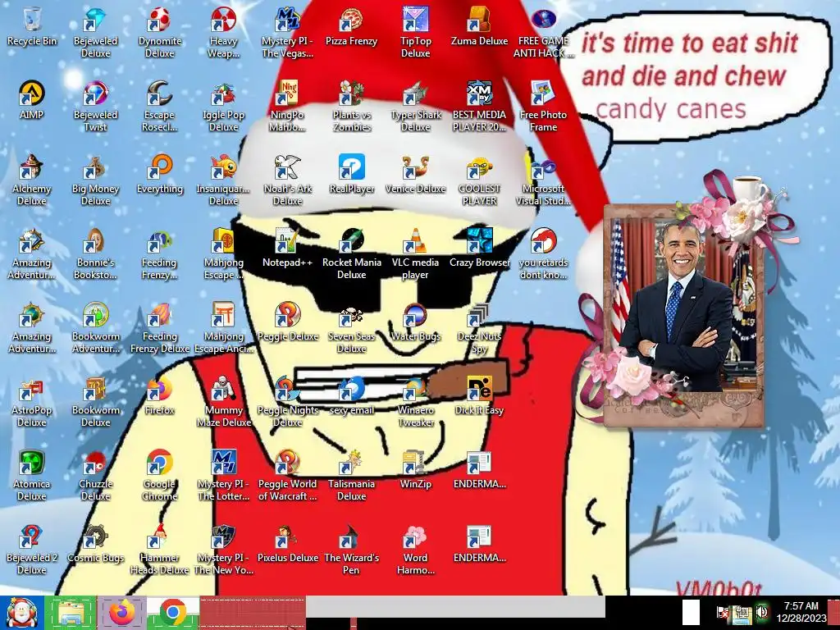Select the Mahjong Escape Ancient shortcut
Image resolution: width=840 pixels, height=630 pixels.
pos(223,328)
